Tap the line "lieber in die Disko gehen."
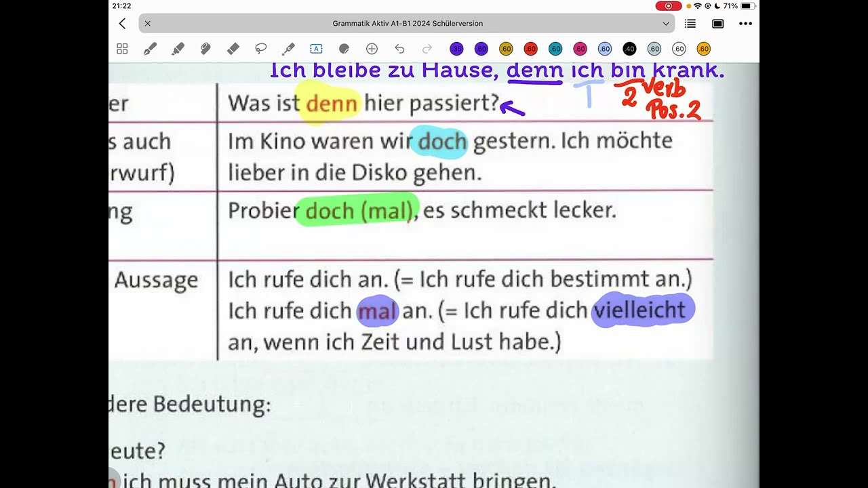868x488 pixels. click(x=355, y=173)
